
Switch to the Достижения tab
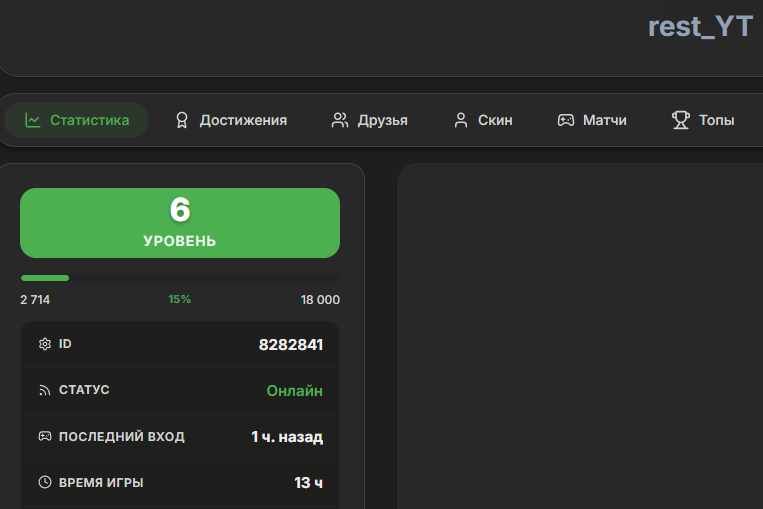point(231,120)
